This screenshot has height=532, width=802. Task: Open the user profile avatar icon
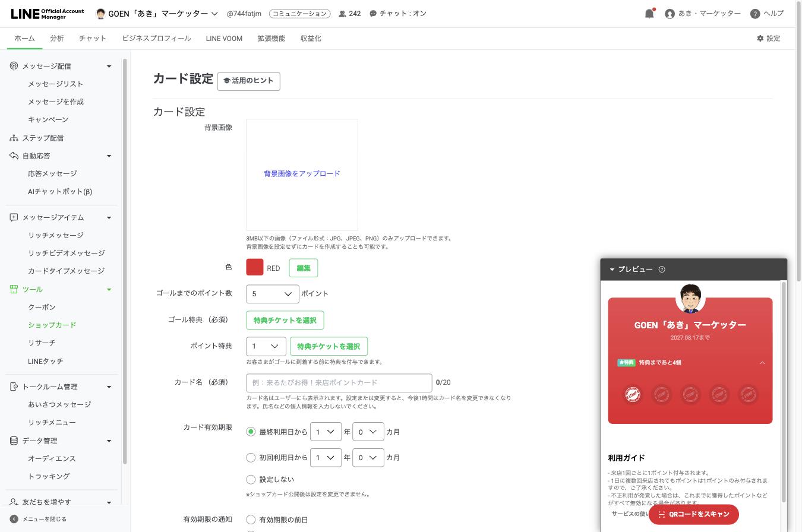[670, 14]
